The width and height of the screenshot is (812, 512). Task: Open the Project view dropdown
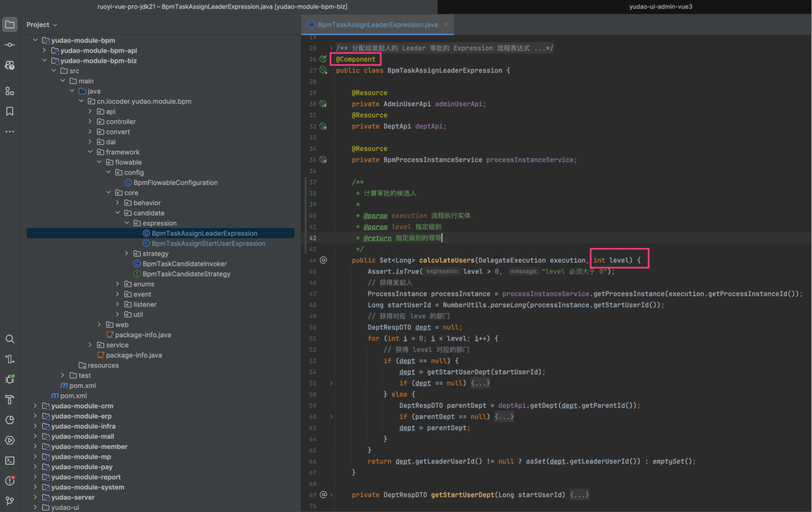pyautogui.click(x=42, y=25)
